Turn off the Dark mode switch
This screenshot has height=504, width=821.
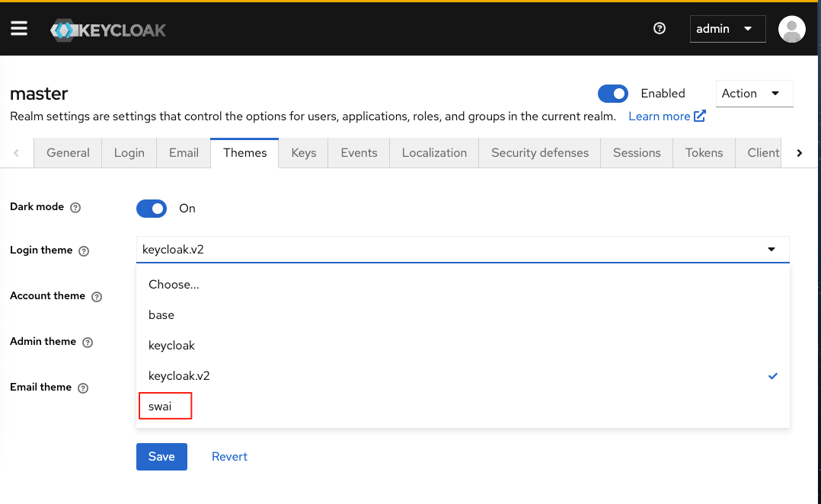click(152, 209)
